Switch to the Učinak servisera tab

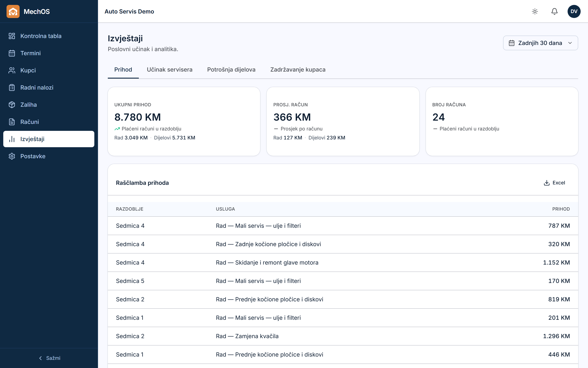click(170, 70)
